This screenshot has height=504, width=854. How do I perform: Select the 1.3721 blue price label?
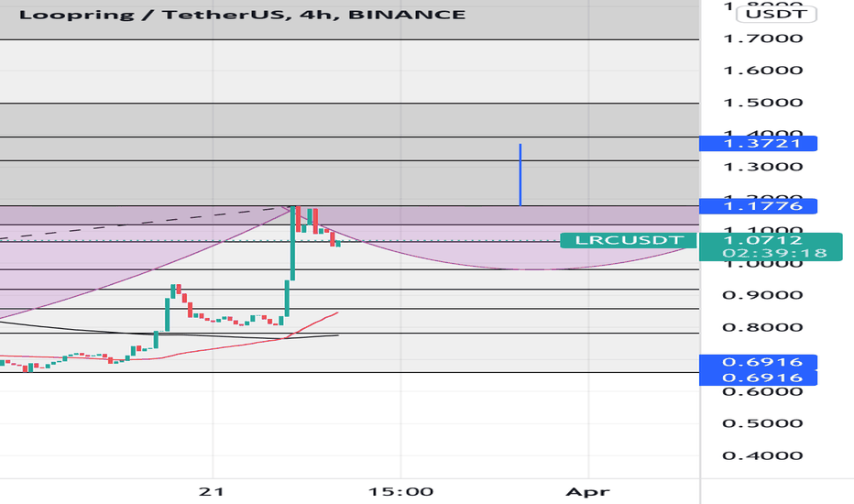click(758, 143)
